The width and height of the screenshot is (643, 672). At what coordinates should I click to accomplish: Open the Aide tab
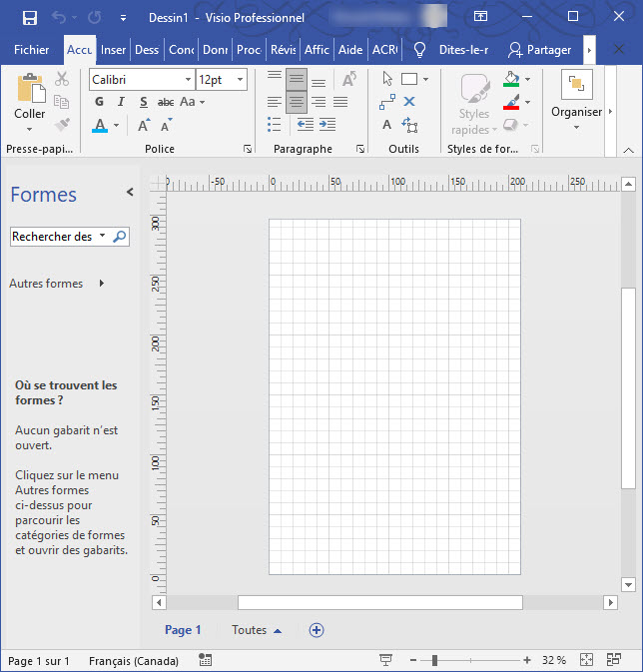point(350,50)
